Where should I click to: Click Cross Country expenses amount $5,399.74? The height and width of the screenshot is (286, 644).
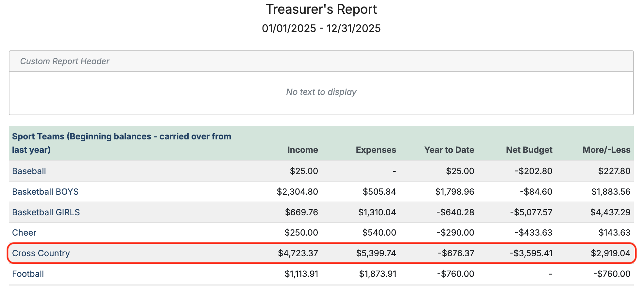[376, 253]
